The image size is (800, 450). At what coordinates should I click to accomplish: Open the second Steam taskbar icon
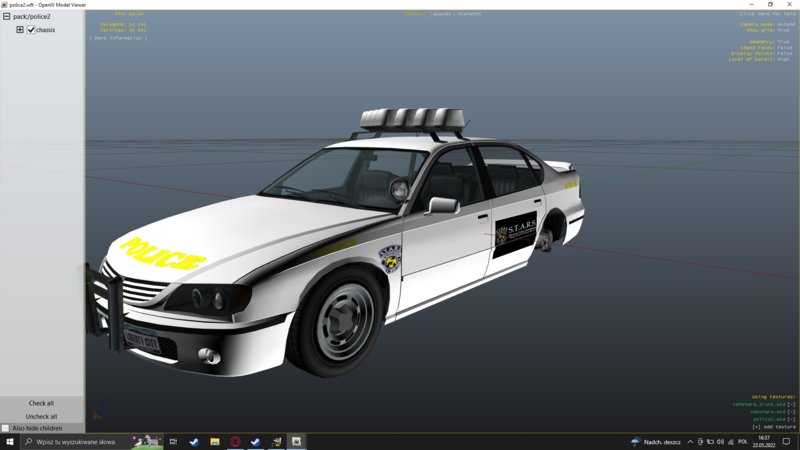[x=256, y=441]
